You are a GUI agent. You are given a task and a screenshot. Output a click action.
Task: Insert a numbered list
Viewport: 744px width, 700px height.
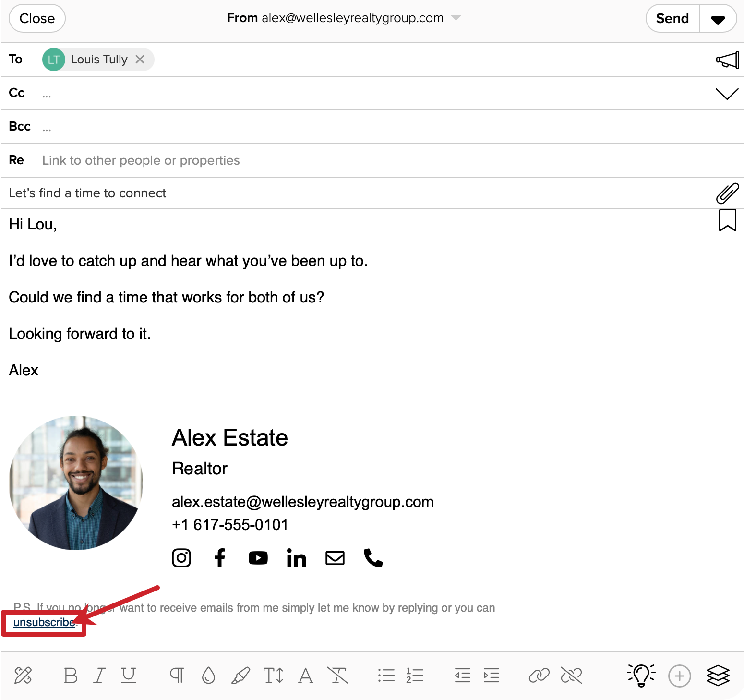point(414,676)
